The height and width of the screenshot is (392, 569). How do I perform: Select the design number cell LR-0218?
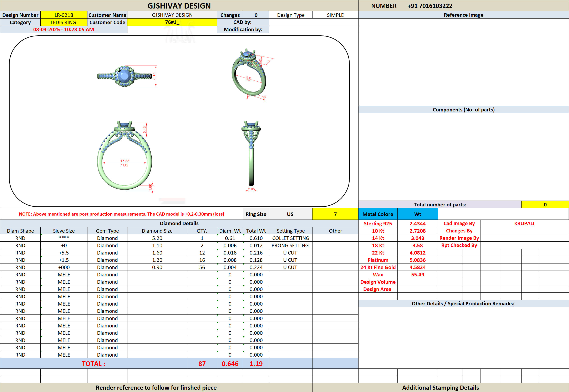(x=64, y=15)
